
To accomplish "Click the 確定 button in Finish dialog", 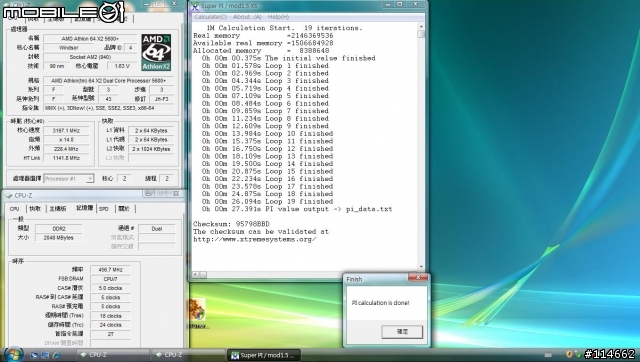I will click(402, 332).
